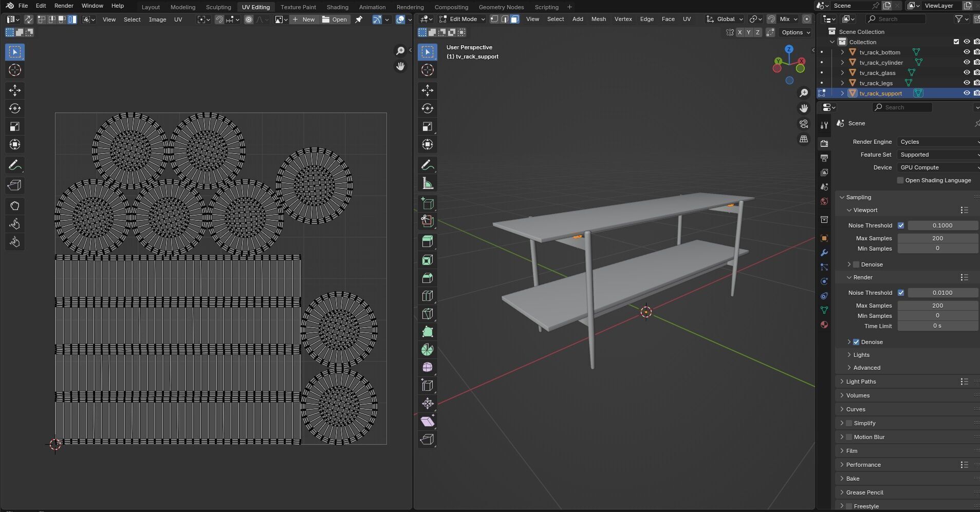The image size is (980, 512).
Task: Select the Relax tool in the UV editor
Action: (15, 224)
